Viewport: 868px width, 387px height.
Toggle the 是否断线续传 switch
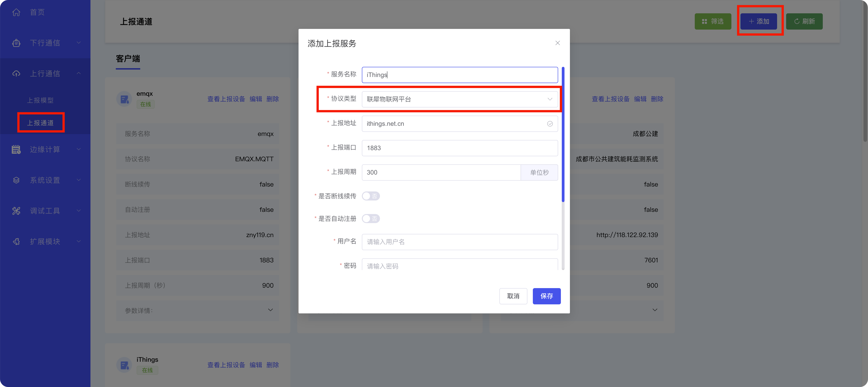point(371,196)
